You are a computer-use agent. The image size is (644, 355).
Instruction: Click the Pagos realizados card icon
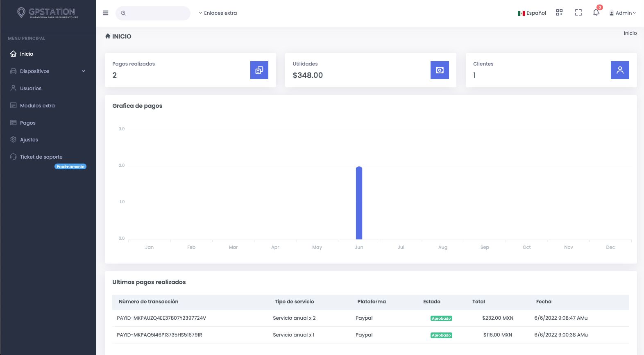259,70
